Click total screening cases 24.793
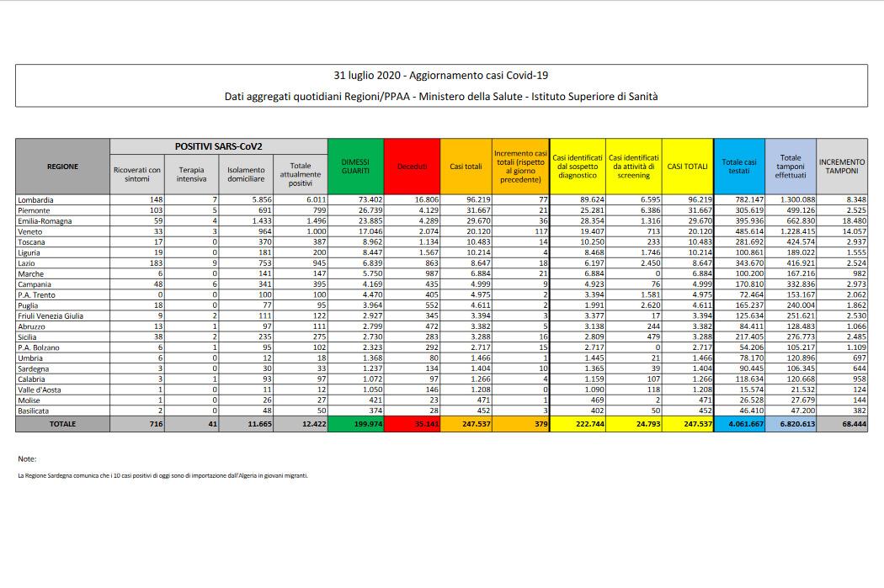Image resolution: width=884 pixels, height=588 pixels. point(648,424)
